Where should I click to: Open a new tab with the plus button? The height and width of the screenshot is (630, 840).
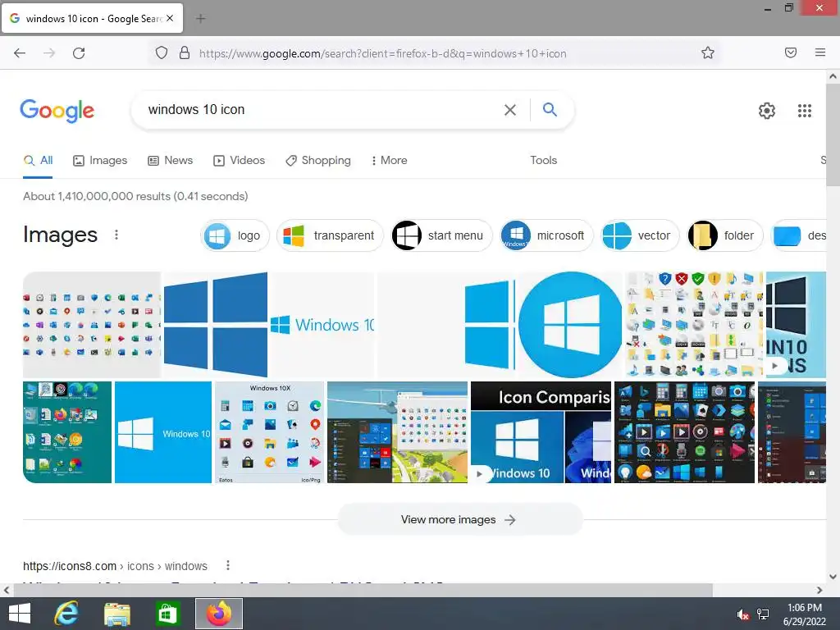(201, 19)
